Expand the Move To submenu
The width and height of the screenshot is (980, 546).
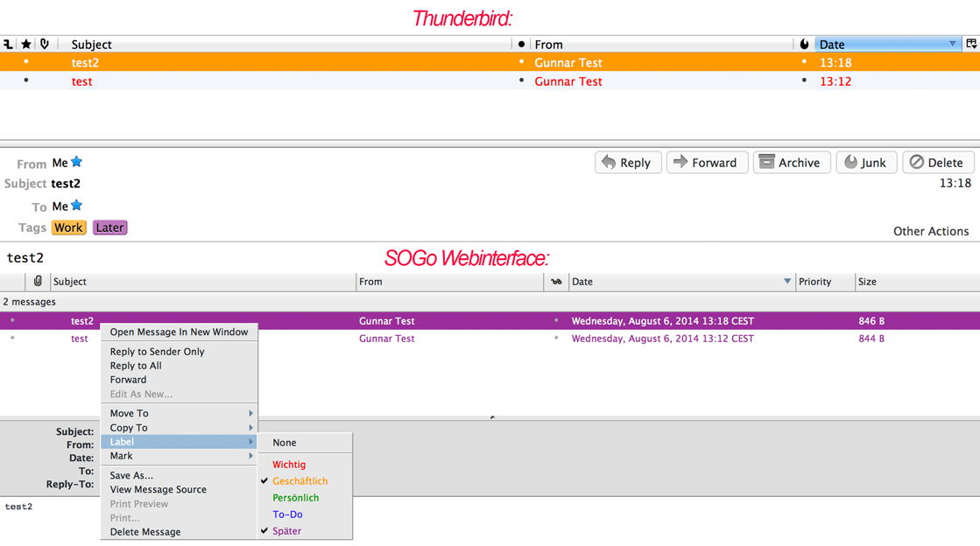pos(180,413)
